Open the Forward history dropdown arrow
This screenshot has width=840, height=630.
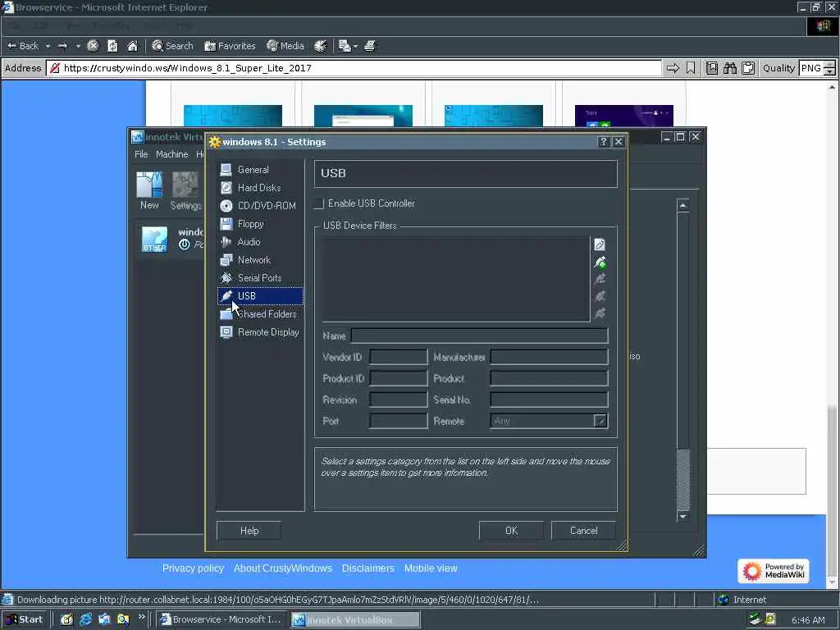point(78,46)
